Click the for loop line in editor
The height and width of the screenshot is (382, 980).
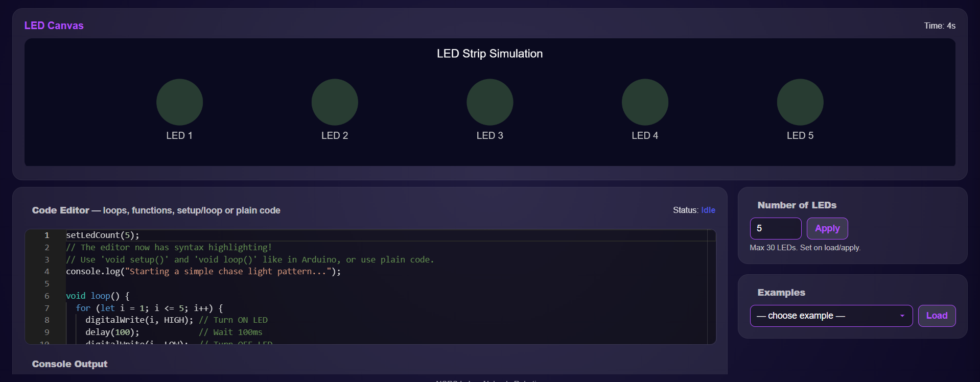coord(149,308)
